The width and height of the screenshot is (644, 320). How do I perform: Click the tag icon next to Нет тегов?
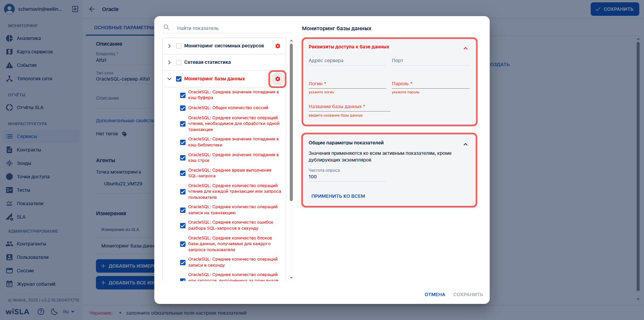[124, 134]
